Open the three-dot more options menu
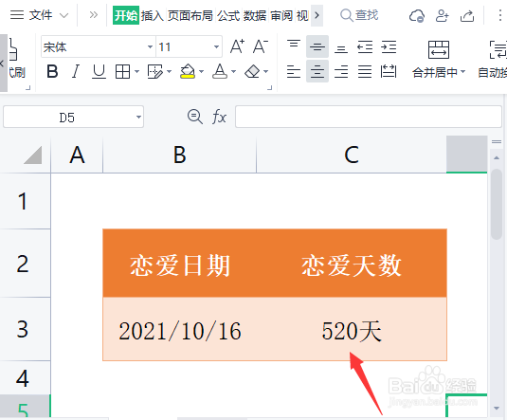 (x=499, y=15)
